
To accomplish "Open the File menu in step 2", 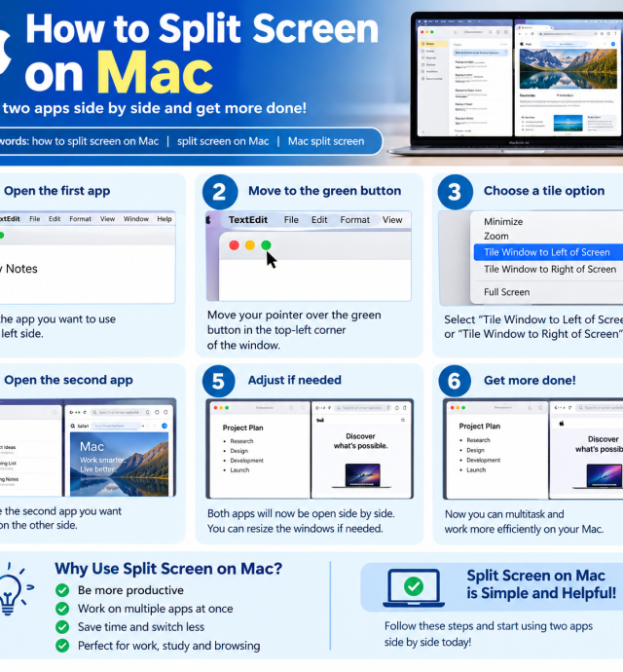I will click(x=291, y=220).
